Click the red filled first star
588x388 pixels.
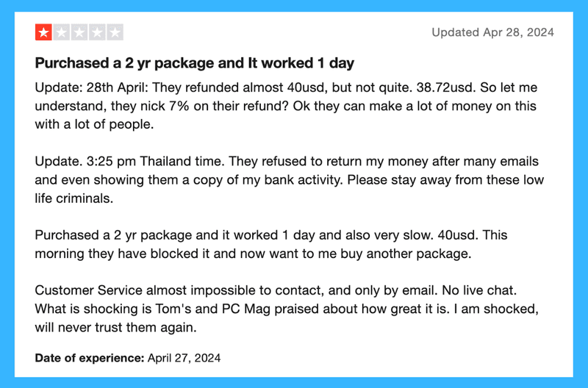tap(43, 32)
